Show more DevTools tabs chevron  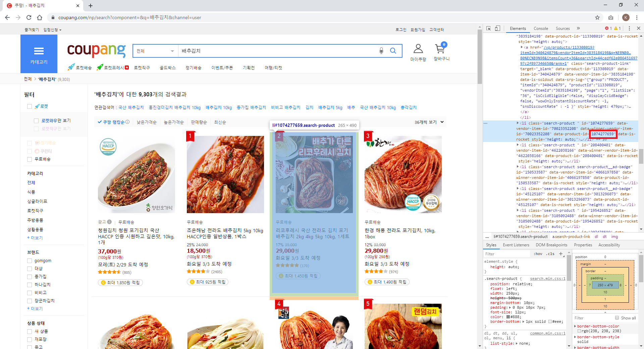pyautogui.click(x=578, y=29)
